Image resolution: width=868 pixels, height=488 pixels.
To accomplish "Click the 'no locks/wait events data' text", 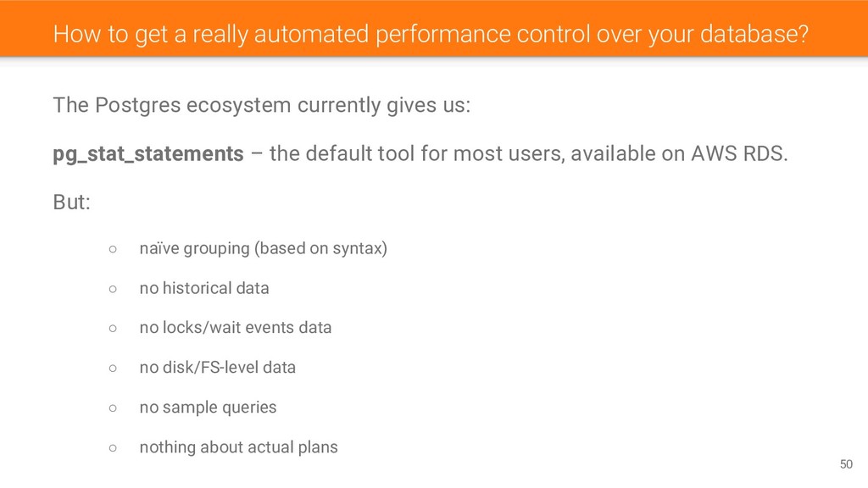I will point(236,328).
